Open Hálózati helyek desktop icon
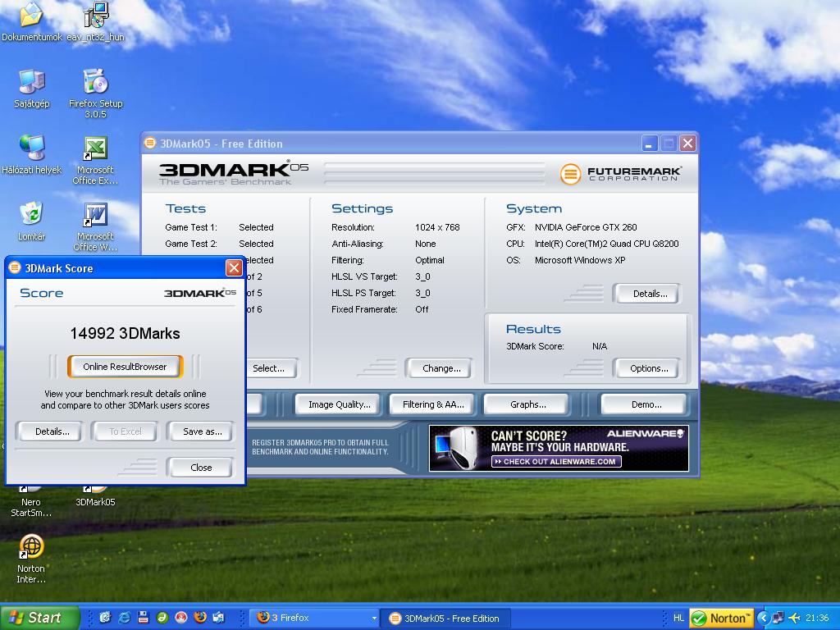 point(32,155)
